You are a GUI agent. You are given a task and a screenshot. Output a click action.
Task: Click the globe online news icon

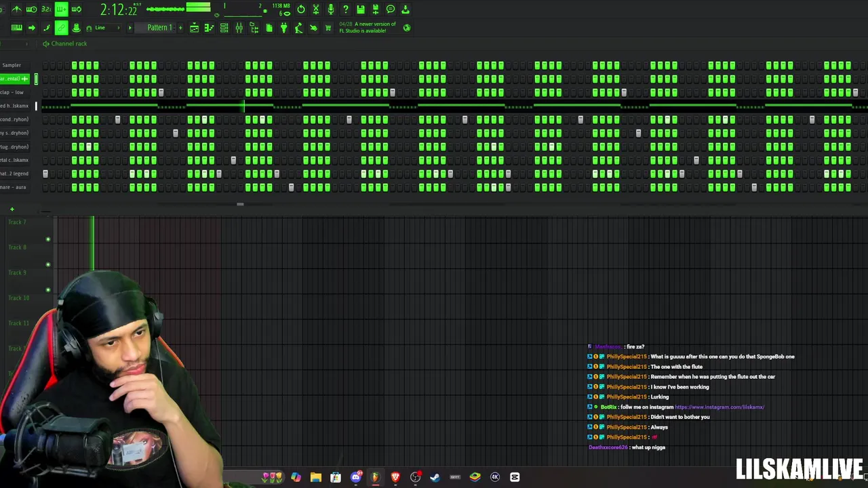click(406, 28)
